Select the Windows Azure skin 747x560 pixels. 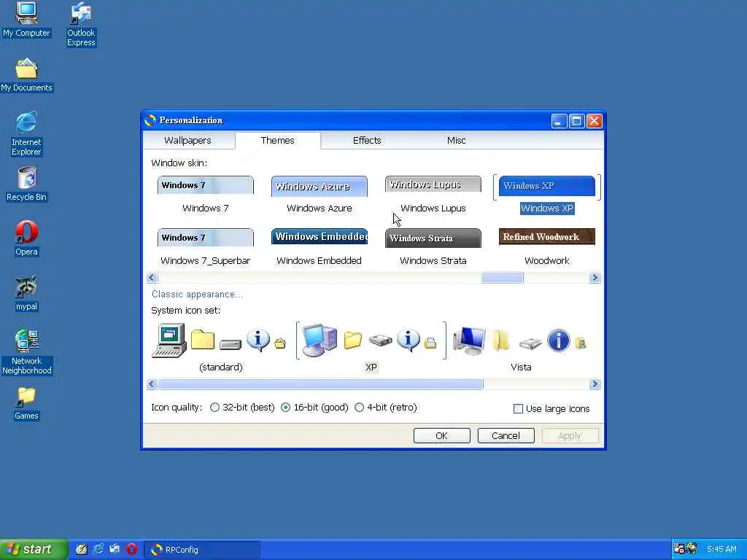(x=320, y=195)
